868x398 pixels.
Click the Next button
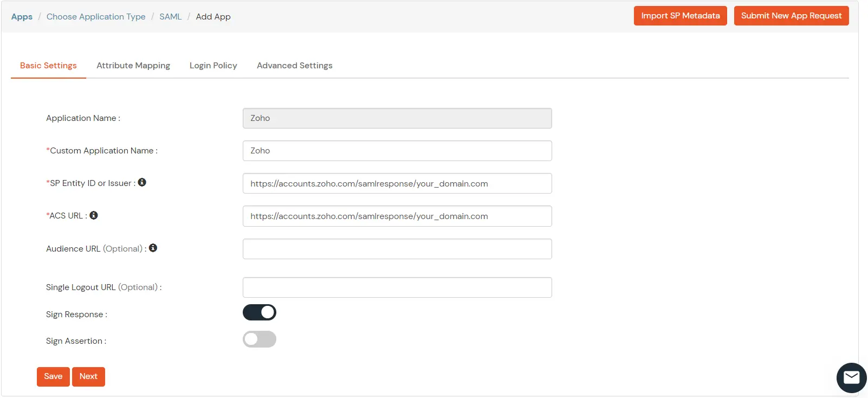(x=88, y=377)
